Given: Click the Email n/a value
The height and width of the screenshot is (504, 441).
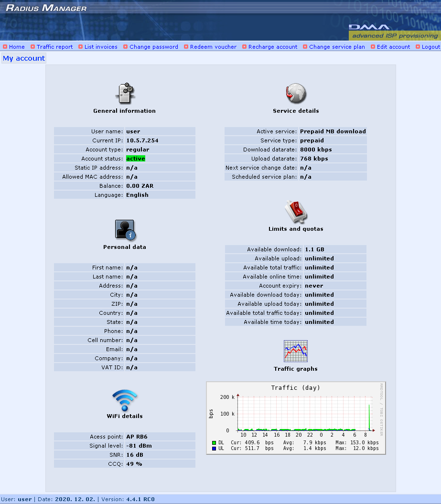Looking at the screenshot, I should 132,349.
